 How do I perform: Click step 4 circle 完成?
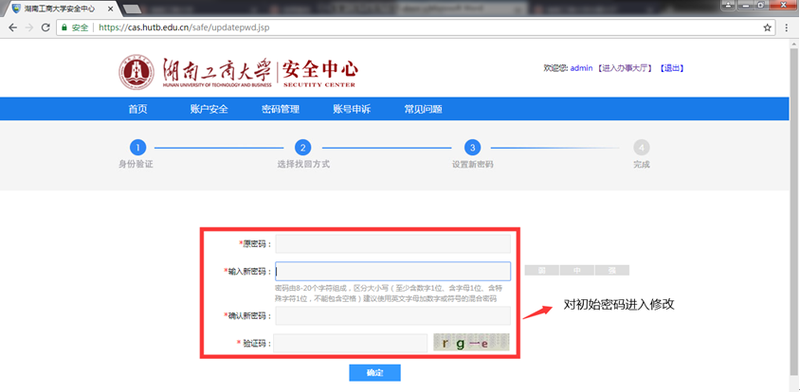(x=641, y=148)
